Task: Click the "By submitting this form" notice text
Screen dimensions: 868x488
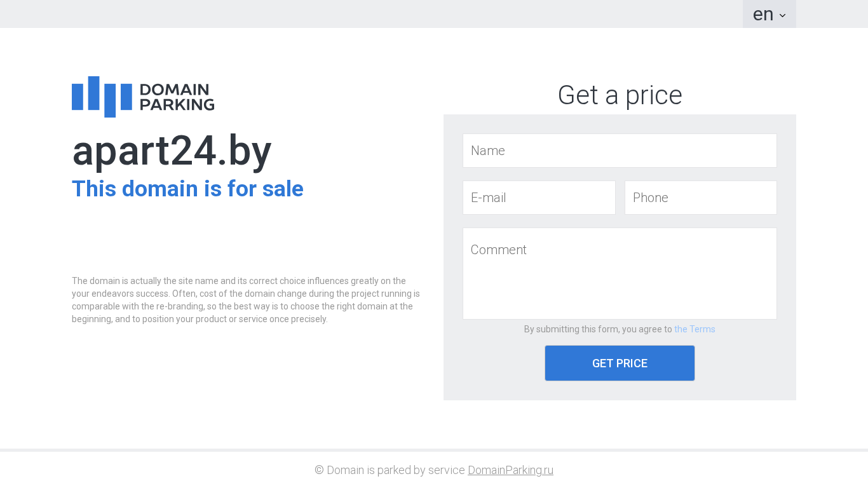Action: click(597, 329)
